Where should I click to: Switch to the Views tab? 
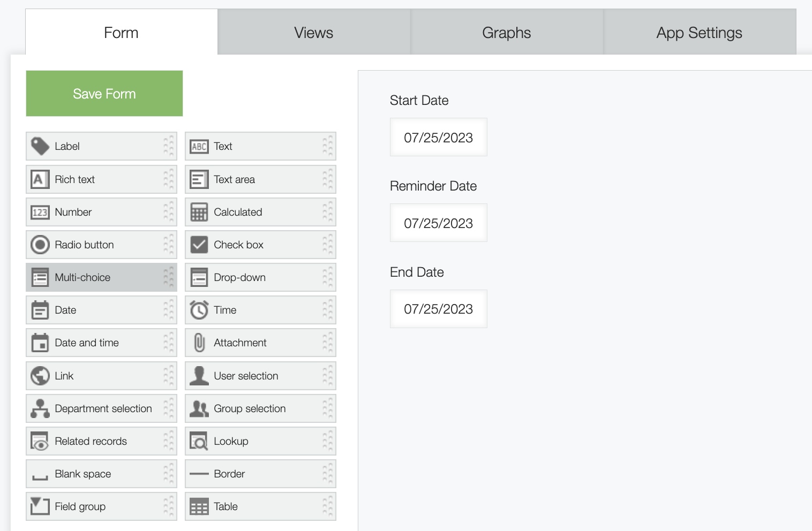click(x=314, y=33)
